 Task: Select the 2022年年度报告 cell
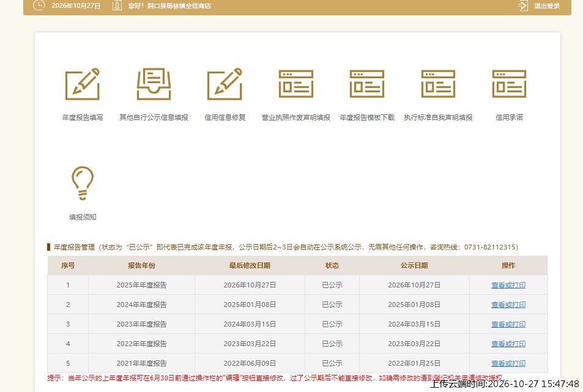coord(141,344)
